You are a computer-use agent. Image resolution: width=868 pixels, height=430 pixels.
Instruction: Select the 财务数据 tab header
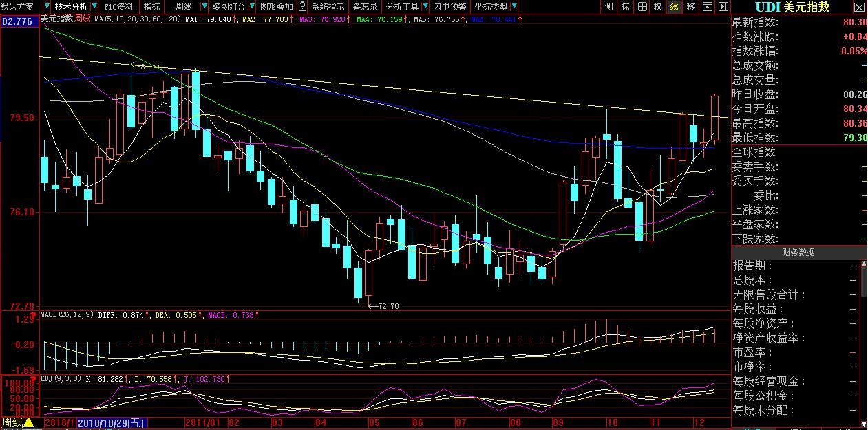pos(798,252)
